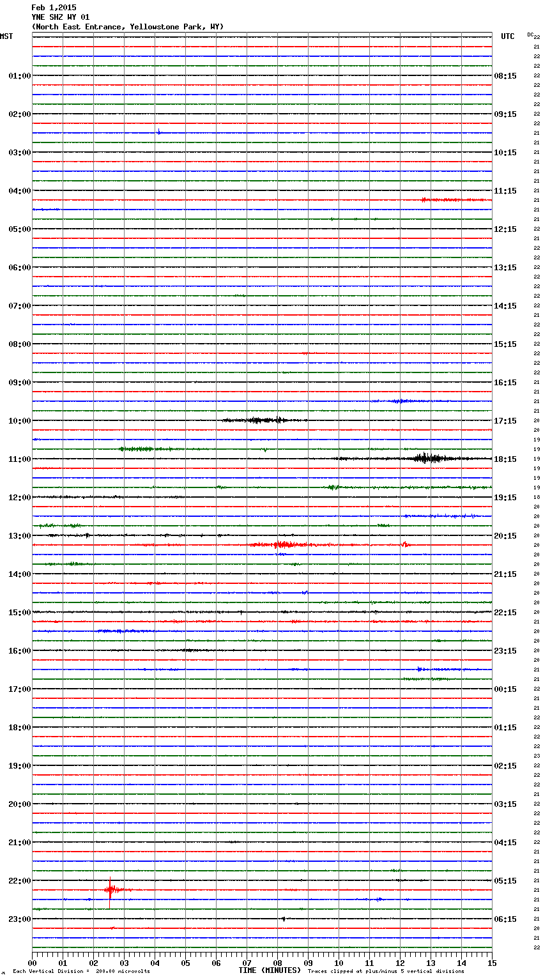
Task: Click the 19:15 UTC time label
Action: point(505,498)
